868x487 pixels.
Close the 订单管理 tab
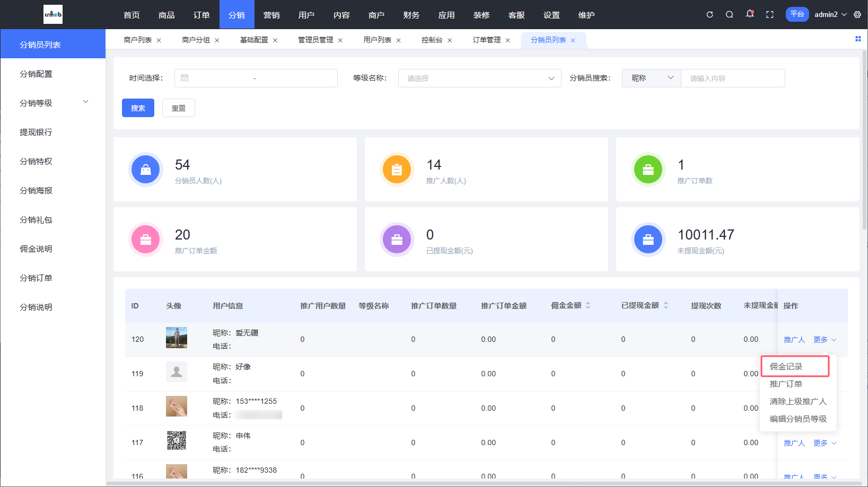[x=508, y=40]
